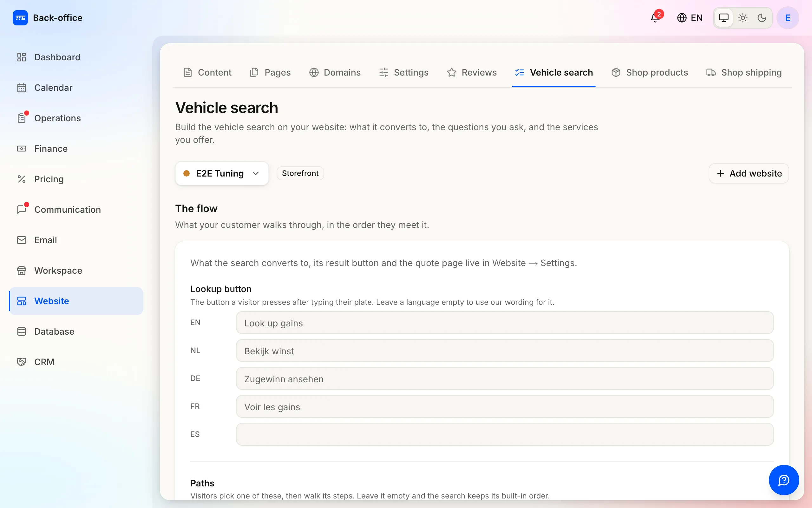Viewport: 812px width, 508px height.
Task: Switch to the Reviews tab
Action: click(472, 72)
